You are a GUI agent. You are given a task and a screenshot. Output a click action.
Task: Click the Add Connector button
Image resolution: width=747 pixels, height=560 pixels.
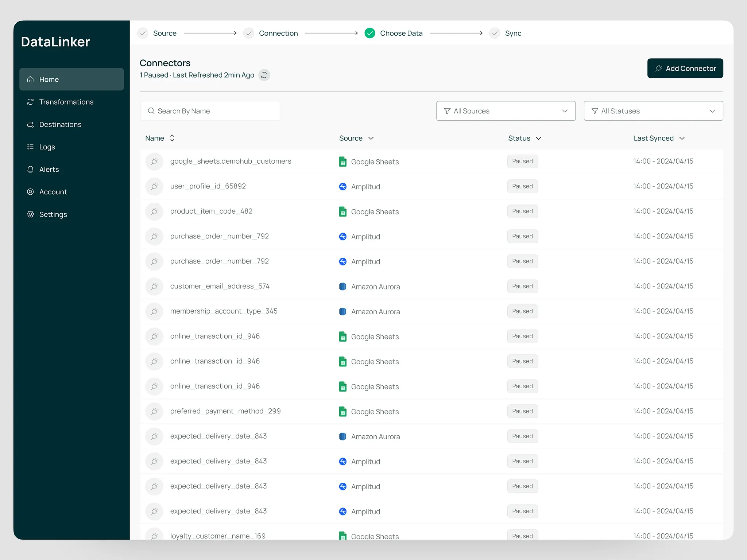click(685, 68)
